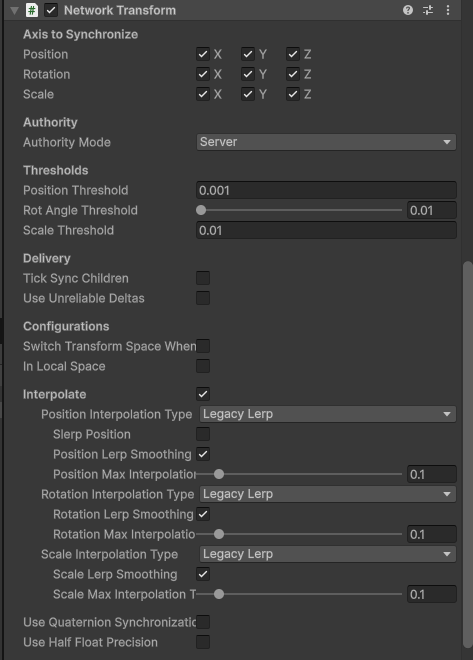This screenshot has width=473, height=660.
Task: Click the Position Threshold value field
Action: click(326, 190)
